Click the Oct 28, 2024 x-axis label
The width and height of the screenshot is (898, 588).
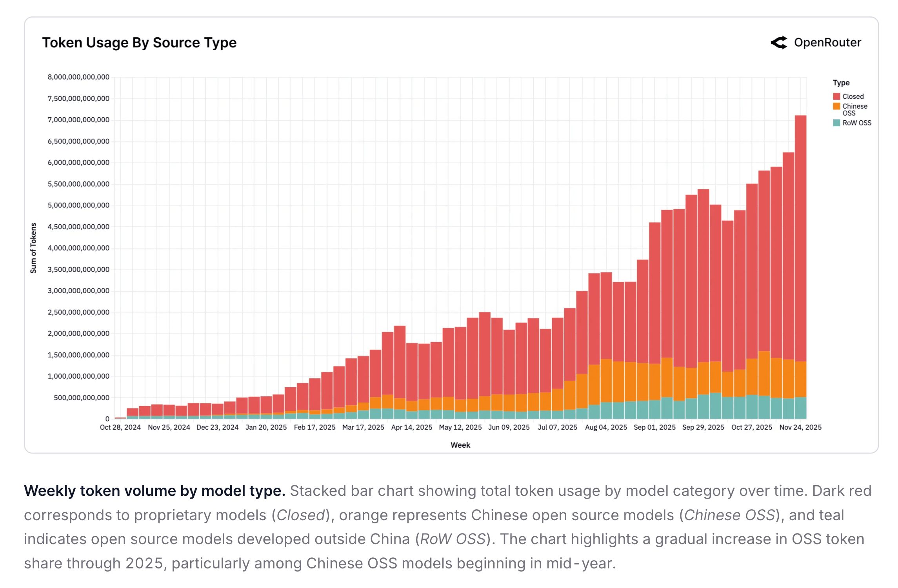pyautogui.click(x=120, y=427)
